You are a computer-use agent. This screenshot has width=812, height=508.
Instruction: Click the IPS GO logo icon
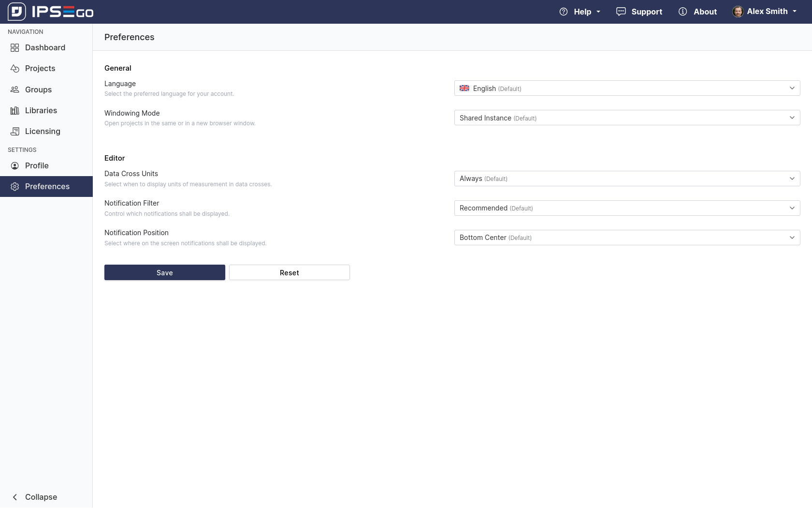click(16, 12)
